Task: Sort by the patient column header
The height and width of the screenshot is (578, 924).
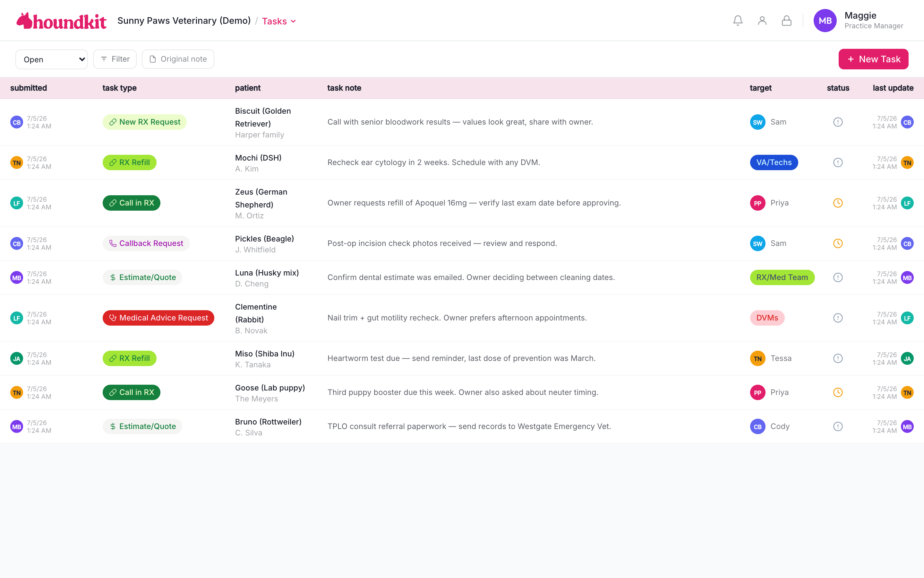Action: [247, 88]
